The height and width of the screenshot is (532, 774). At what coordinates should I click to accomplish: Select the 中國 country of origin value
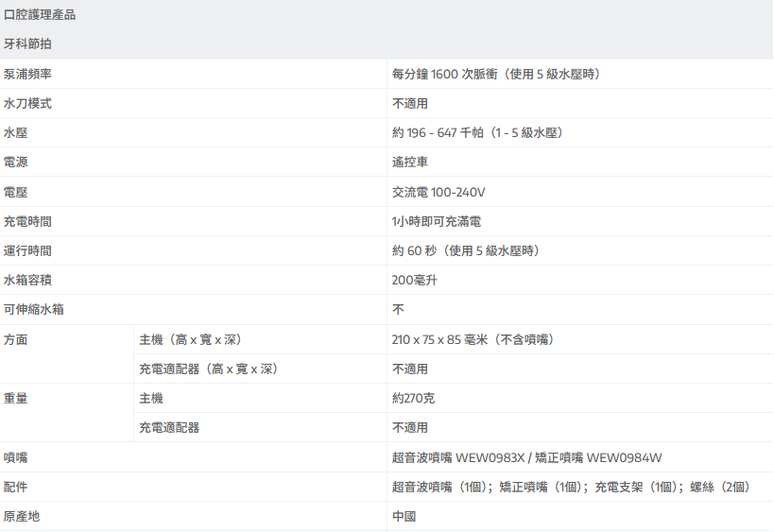pos(404,516)
